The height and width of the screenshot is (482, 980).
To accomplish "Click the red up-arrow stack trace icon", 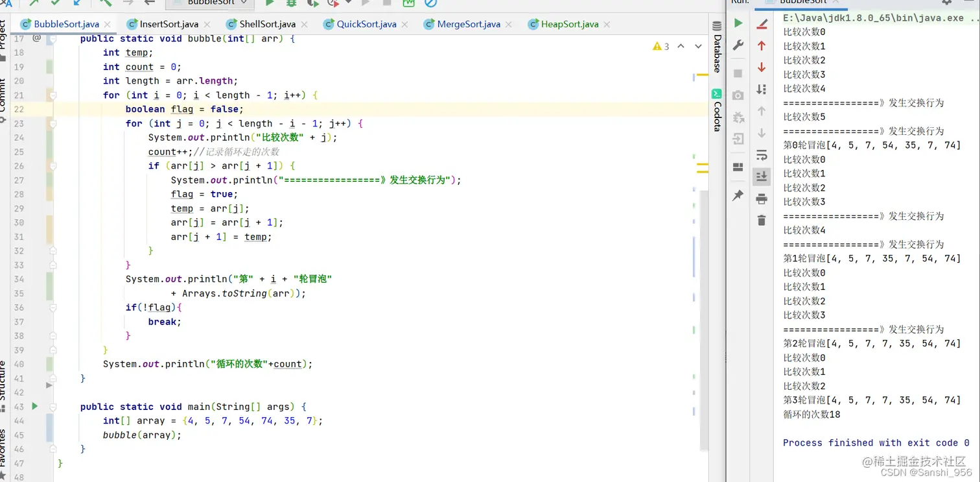I will click(x=762, y=45).
